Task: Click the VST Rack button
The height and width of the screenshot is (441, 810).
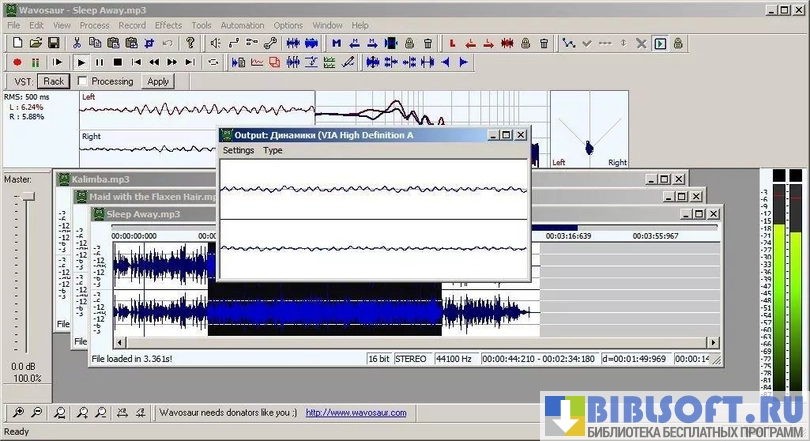Action: [54, 81]
